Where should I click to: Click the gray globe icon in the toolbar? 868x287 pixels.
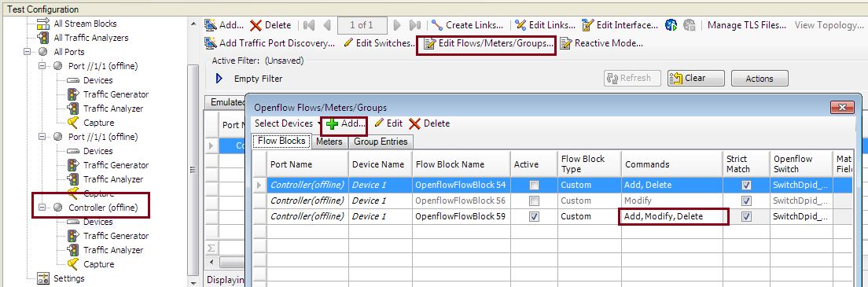(x=690, y=25)
